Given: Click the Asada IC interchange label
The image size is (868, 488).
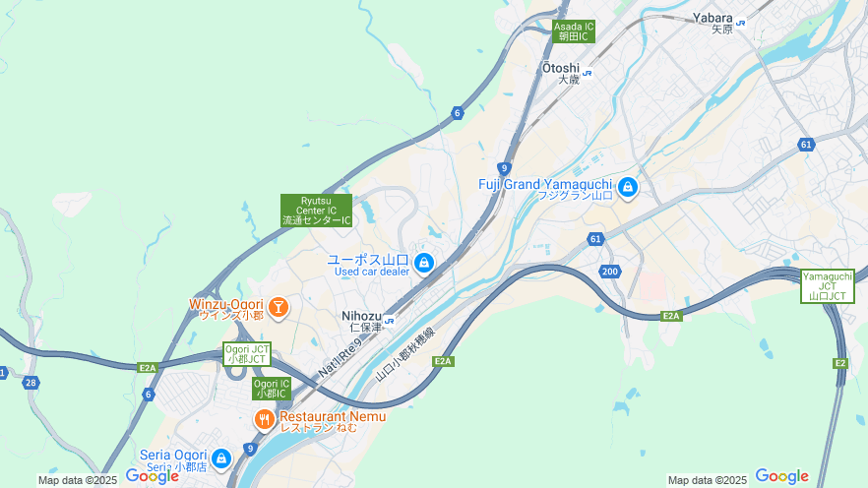Looking at the screenshot, I should [x=574, y=31].
